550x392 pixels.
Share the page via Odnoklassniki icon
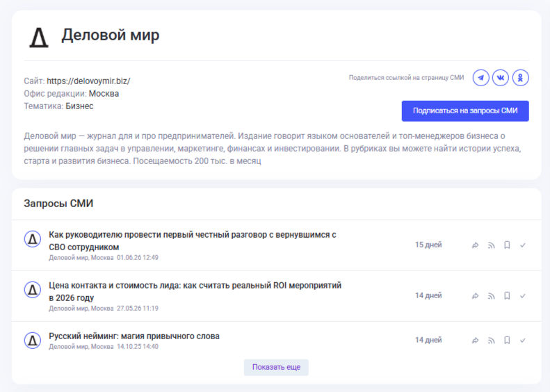click(x=521, y=77)
